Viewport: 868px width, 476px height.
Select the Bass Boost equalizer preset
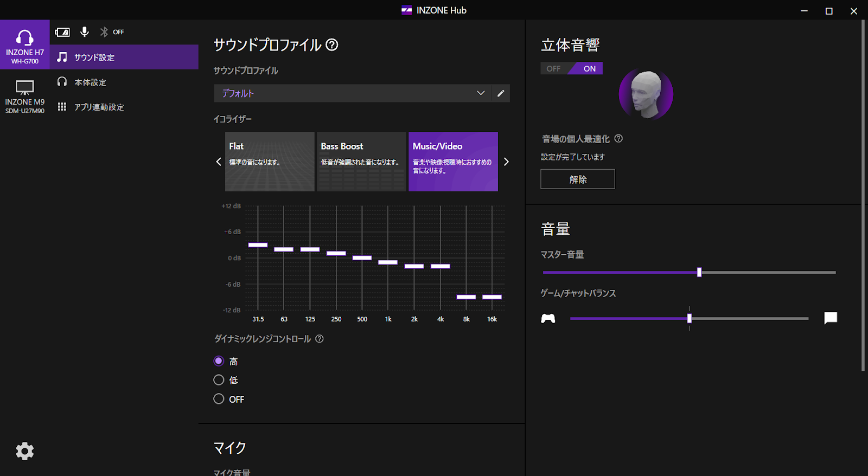[x=361, y=162]
